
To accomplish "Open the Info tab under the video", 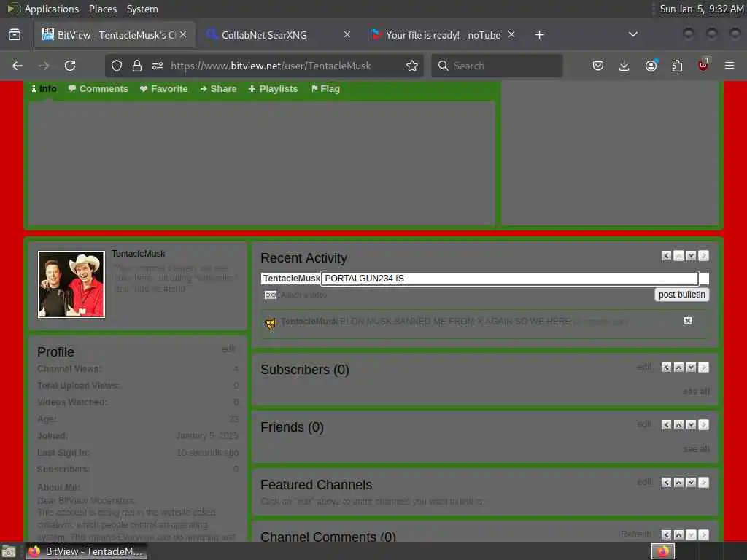I will [44, 88].
